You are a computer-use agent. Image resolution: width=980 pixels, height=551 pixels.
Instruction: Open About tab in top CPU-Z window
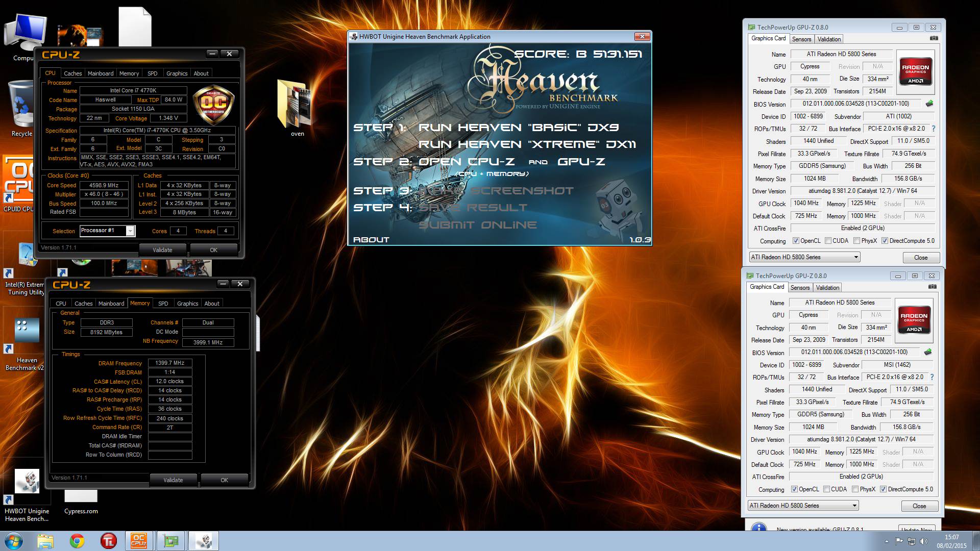pyautogui.click(x=201, y=73)
